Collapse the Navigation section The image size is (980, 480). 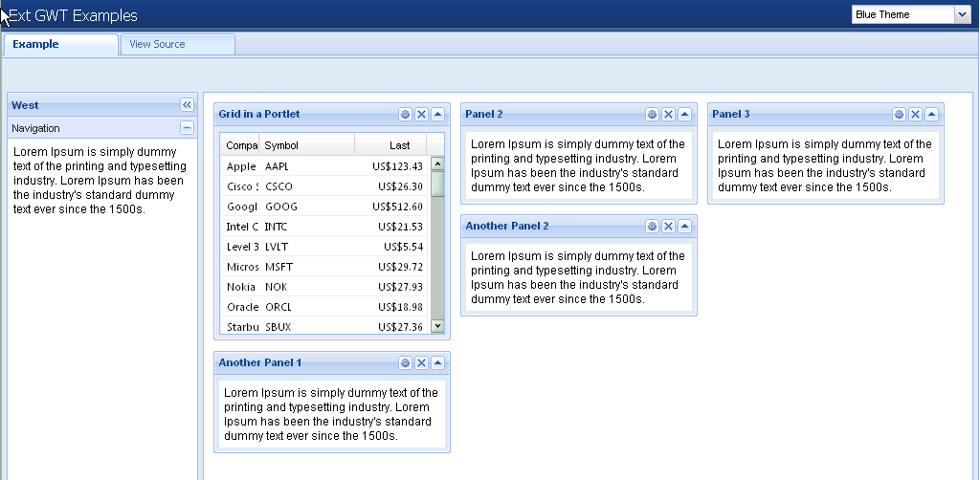[x=187, y=128]
